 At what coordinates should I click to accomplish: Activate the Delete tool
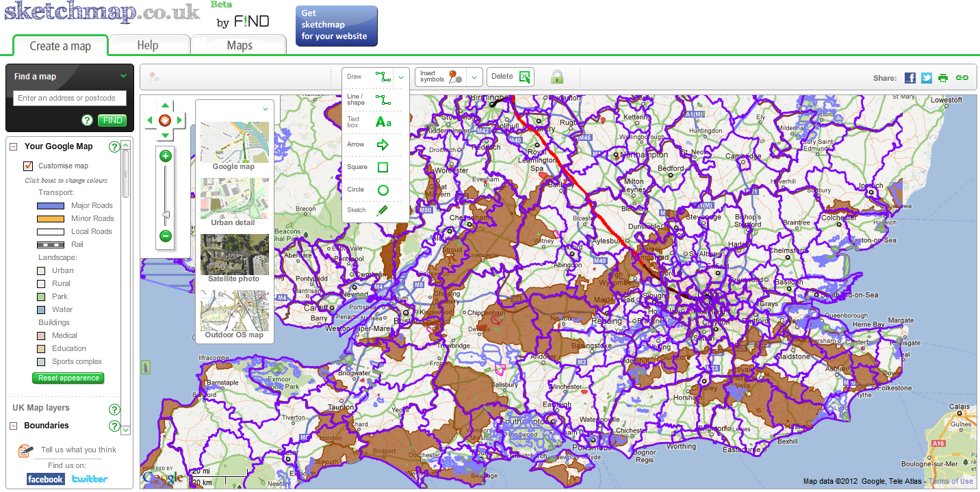click(510, 77)
